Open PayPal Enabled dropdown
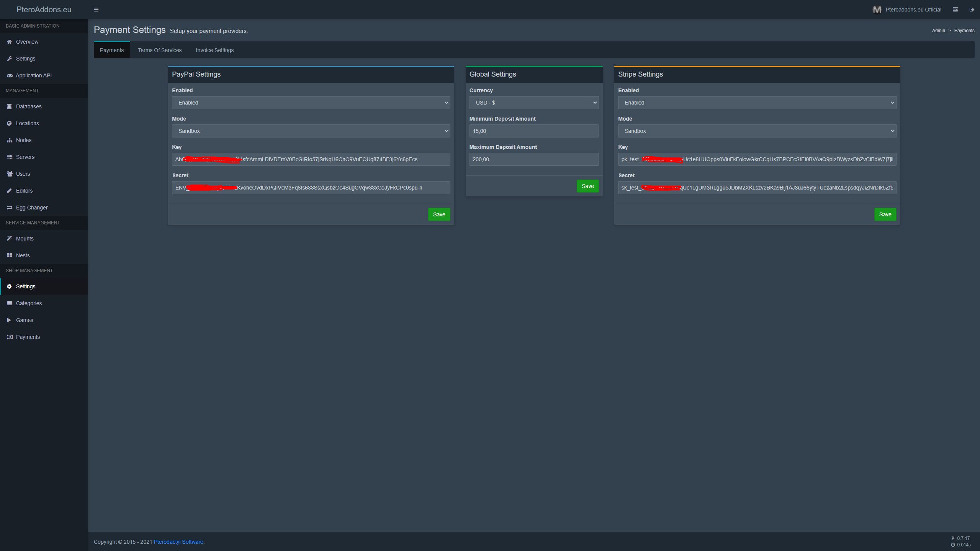The width and height of the screenshot is (980, 551). click(x=311, y=103)
